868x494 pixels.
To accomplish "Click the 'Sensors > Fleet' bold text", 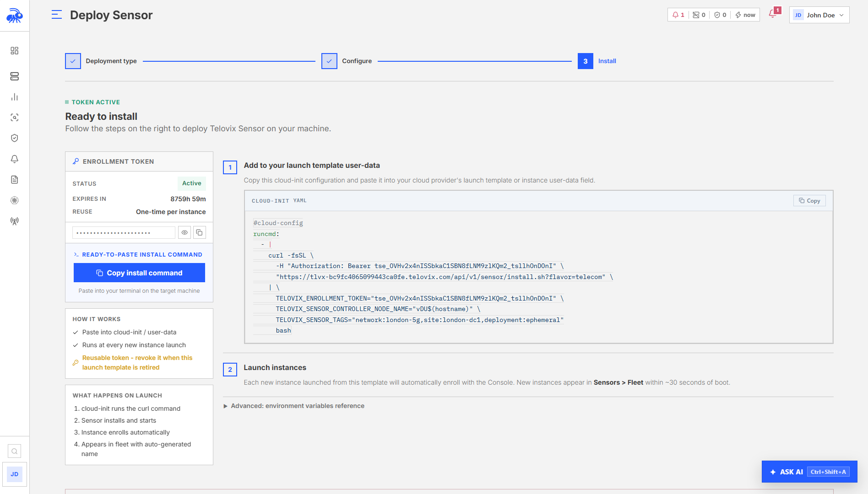I will coord(618,382).
